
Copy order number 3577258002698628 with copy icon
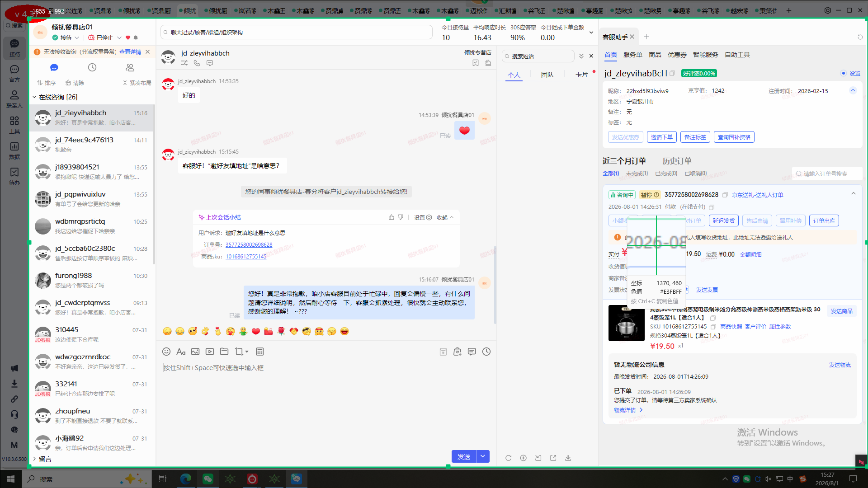pos(725,195)
